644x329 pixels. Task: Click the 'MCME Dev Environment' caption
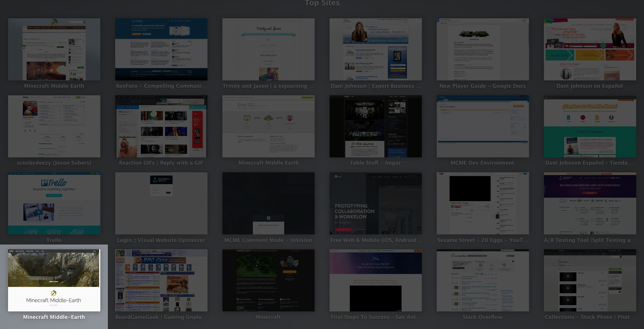pyautogui.click(x=482, y=163)
